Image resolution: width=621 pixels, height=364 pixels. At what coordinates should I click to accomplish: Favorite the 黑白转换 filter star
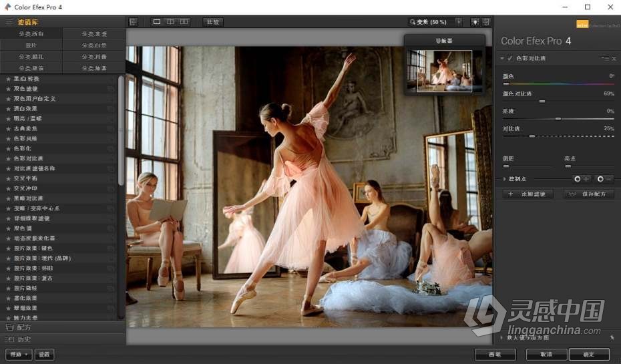click(8, 79)
